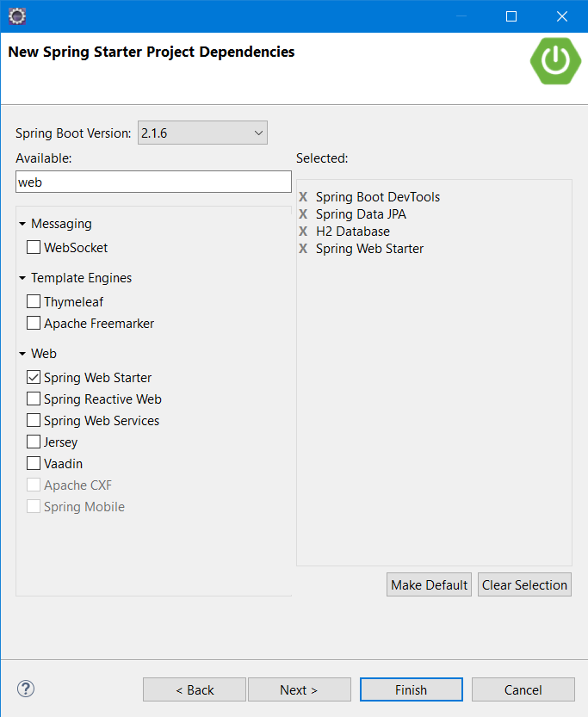Select 'Spring Data JPA' in Selected list

(361, 214)
